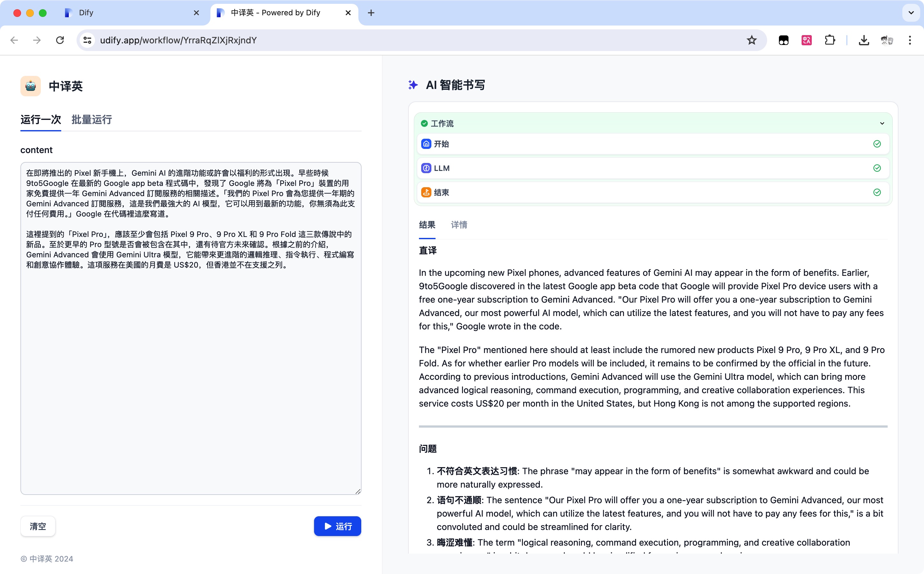The width and height of the screenshot is (924, 574).
Task: Click the 问题 heading
Action: 428,449
